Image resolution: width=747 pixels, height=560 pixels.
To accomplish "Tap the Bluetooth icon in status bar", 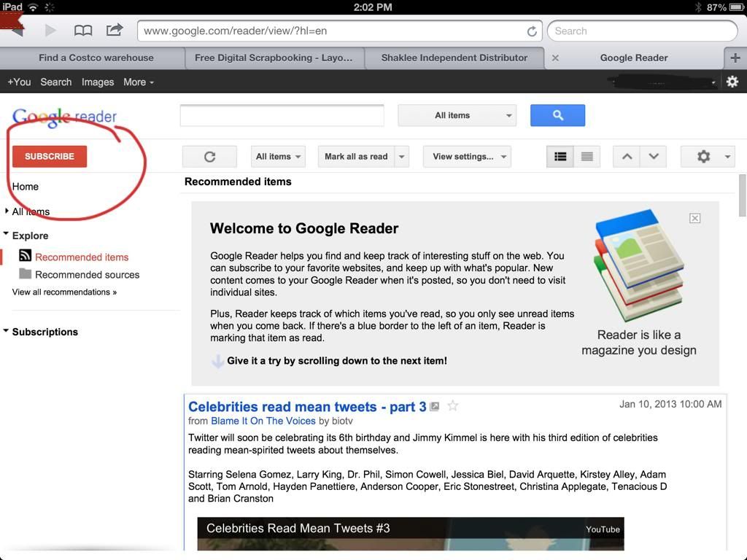I will pos(698,7).
